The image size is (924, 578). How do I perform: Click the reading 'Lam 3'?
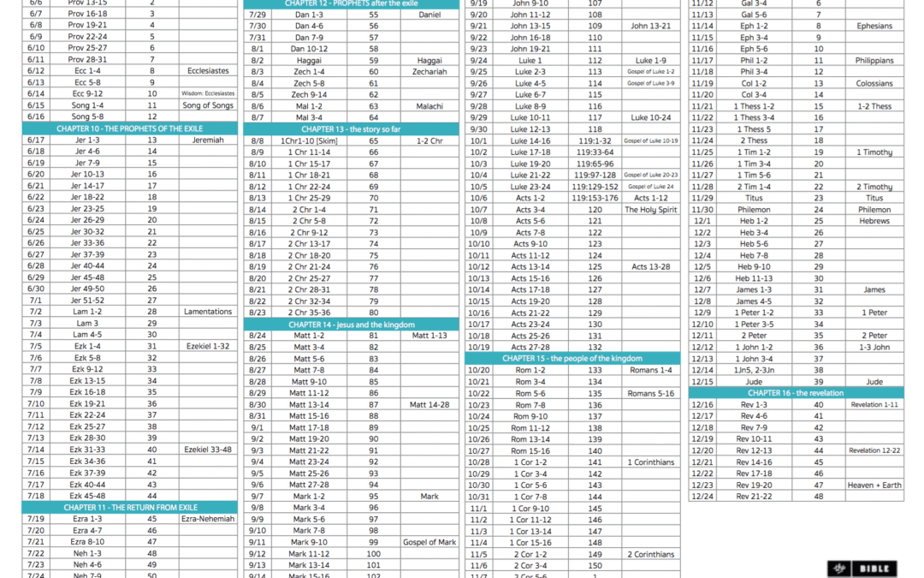tap(87, 323)
